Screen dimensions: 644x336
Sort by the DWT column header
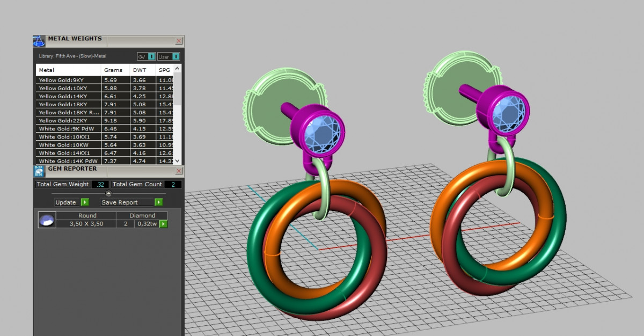143,70
